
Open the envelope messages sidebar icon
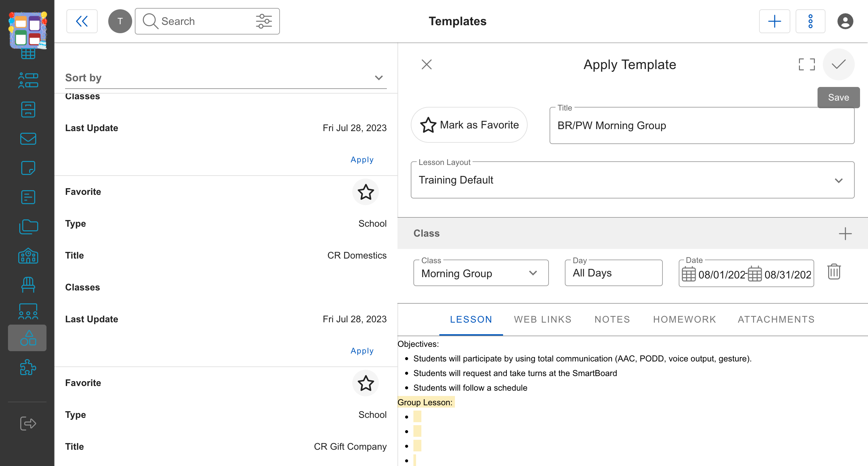tap(28, 139)
